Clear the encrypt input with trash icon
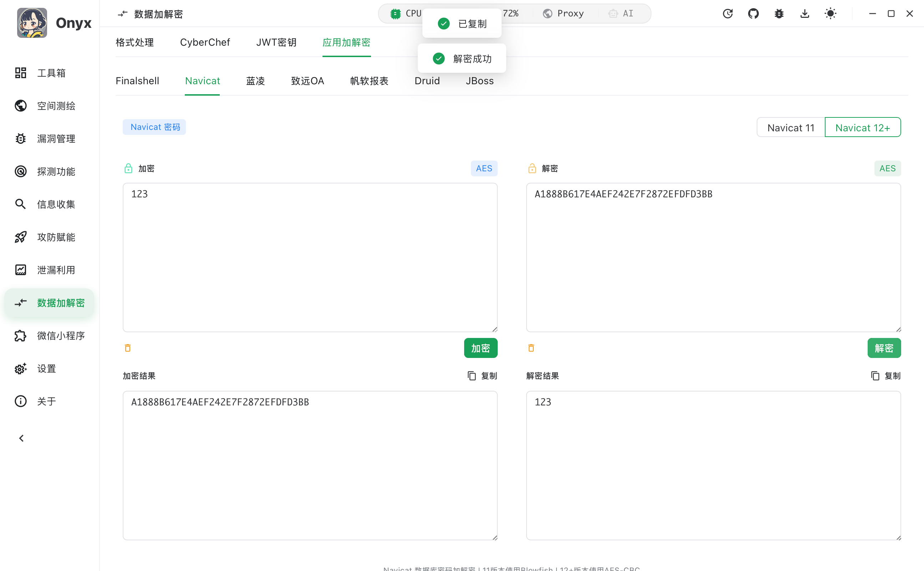 tap(128, 348)
